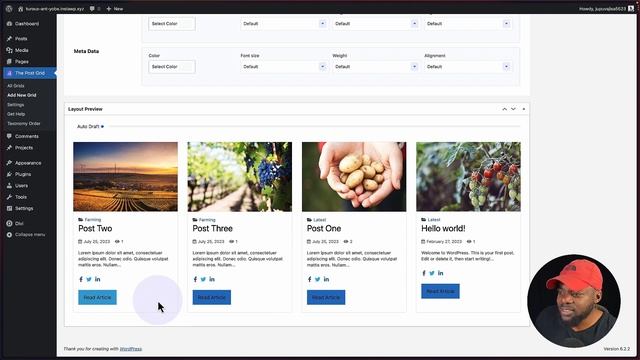Click the WordPress logo icon
The width and height of the screenshot is (640, 360).
tap(9, 9)
